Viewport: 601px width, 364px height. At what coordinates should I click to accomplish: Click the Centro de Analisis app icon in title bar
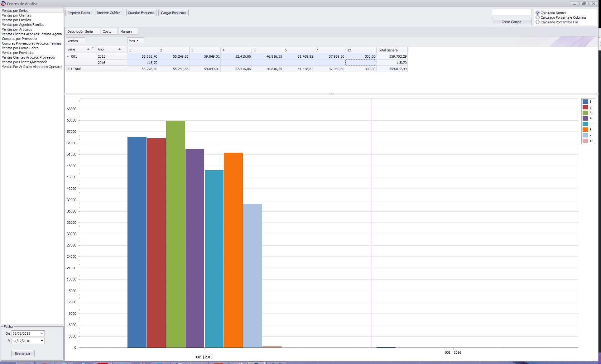pos(3,3)
